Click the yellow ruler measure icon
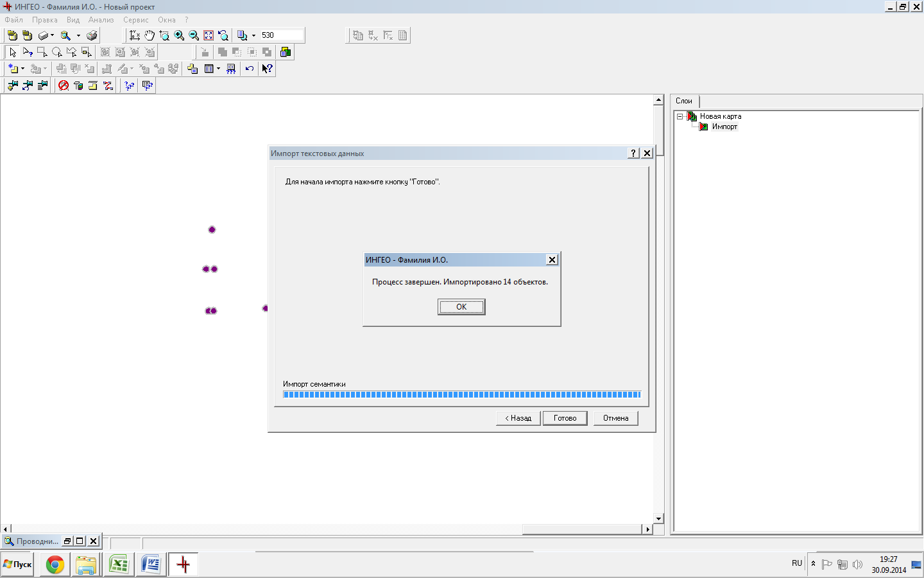The width and height of the screenshot is (924, 578). point(93,85)
